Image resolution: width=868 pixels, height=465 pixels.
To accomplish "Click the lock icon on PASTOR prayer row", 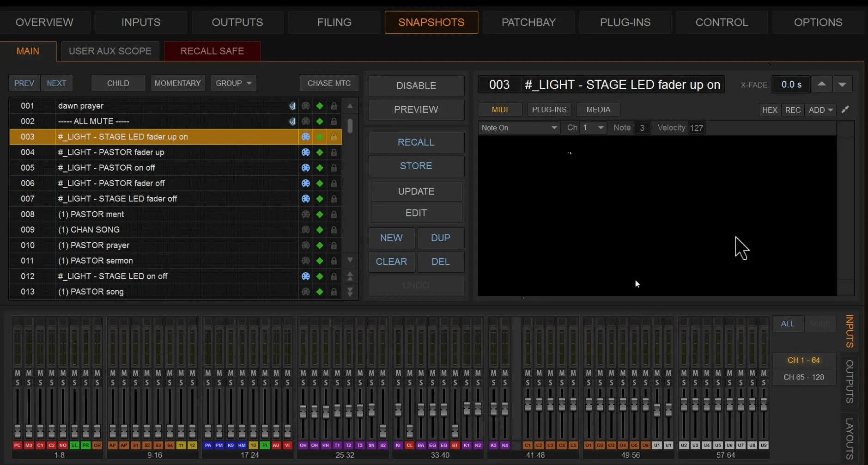I will (334, 245).
